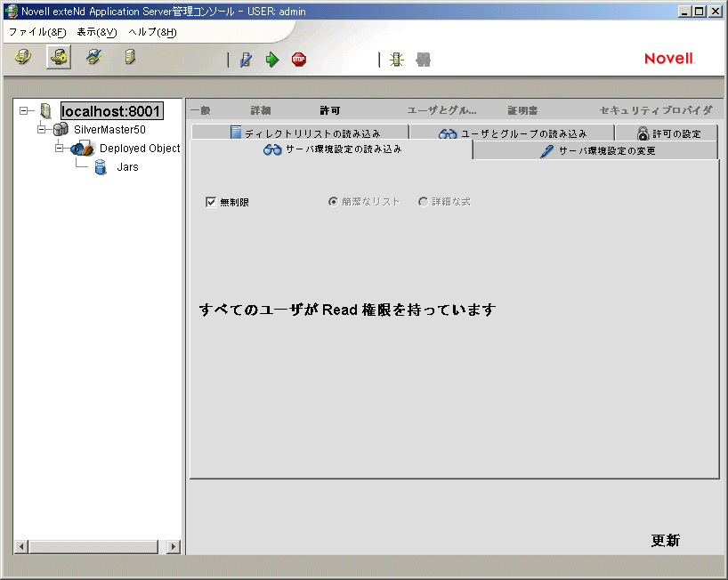
Task: Click the Deployed Object icon in tree
Action: click(83, 148)
